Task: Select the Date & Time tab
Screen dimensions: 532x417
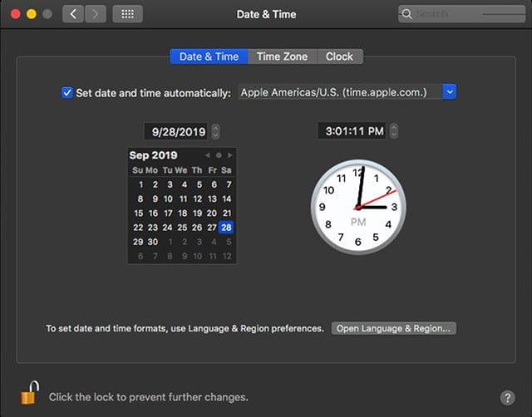Action: coord(209,56)
